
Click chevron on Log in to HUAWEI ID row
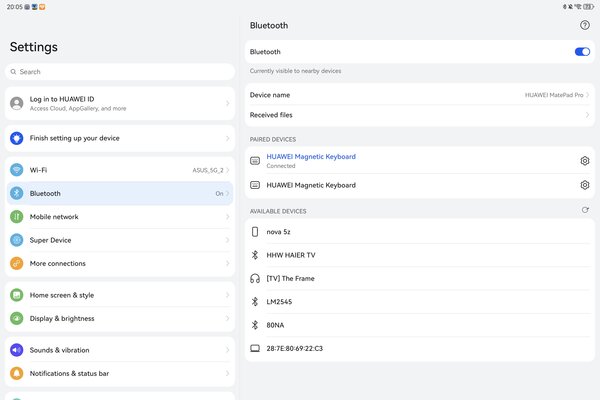[x=228, y=103]
